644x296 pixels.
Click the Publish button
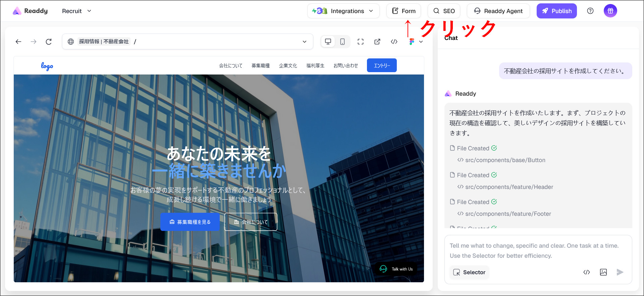(x=556, y=11)
